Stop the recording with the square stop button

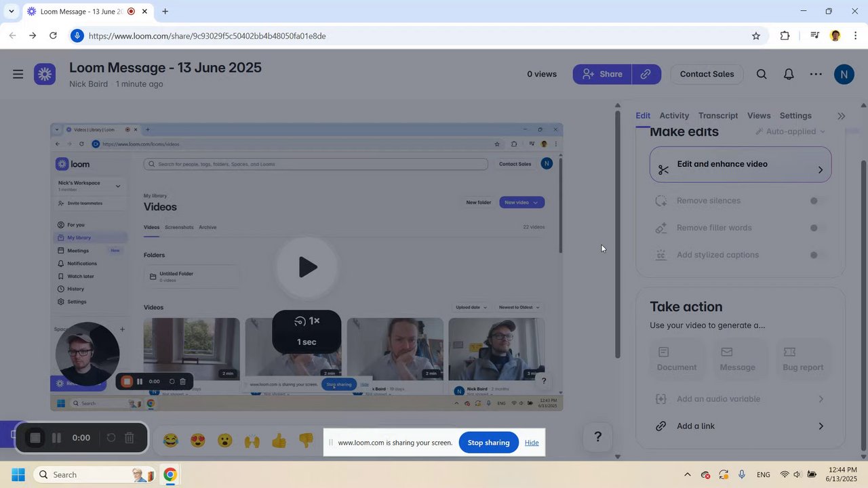[x=35, y=438]
